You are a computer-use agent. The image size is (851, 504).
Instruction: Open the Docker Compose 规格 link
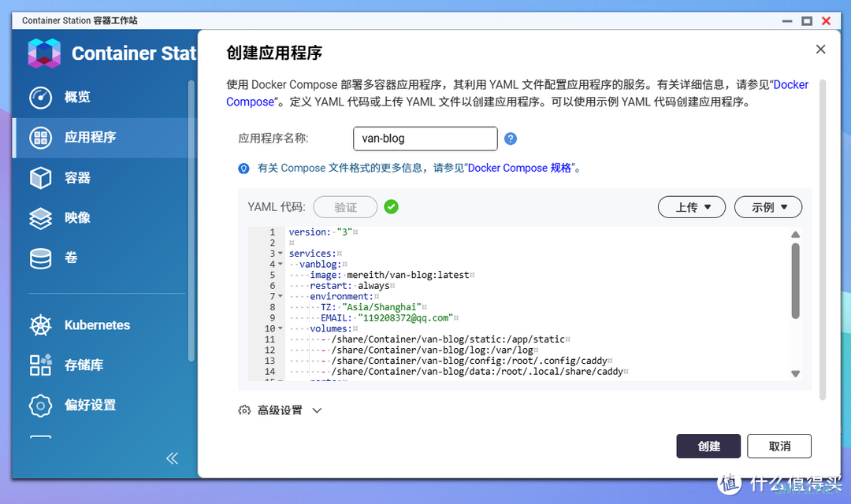point(519,169)
